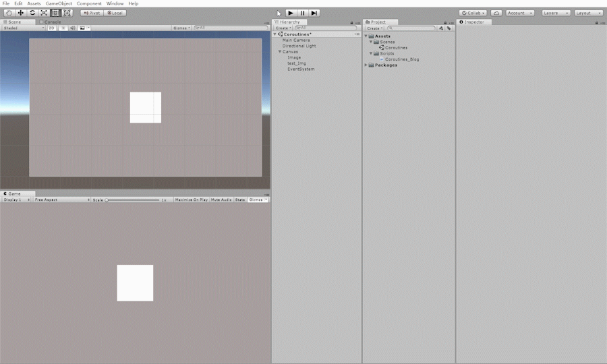
Task: Toggle Maximize On Play
Action: pos(192,200)
